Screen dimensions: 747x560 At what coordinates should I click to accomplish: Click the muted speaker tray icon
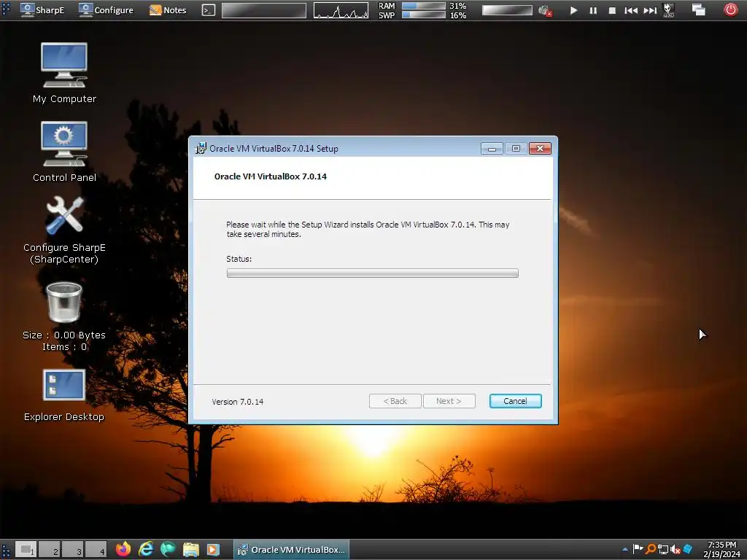point(675,550)
